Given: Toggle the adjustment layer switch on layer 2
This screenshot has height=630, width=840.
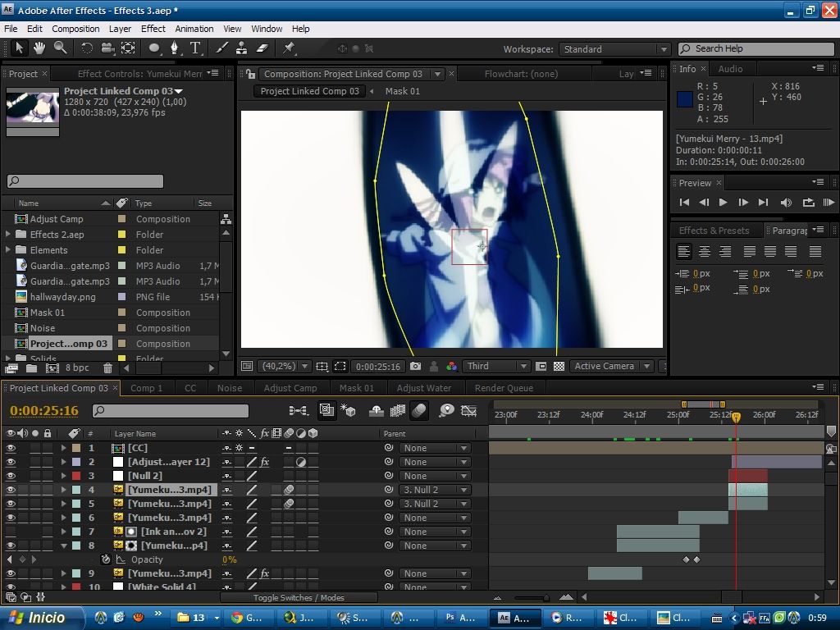Looking at the screenshot, I should tap(301, 462).
